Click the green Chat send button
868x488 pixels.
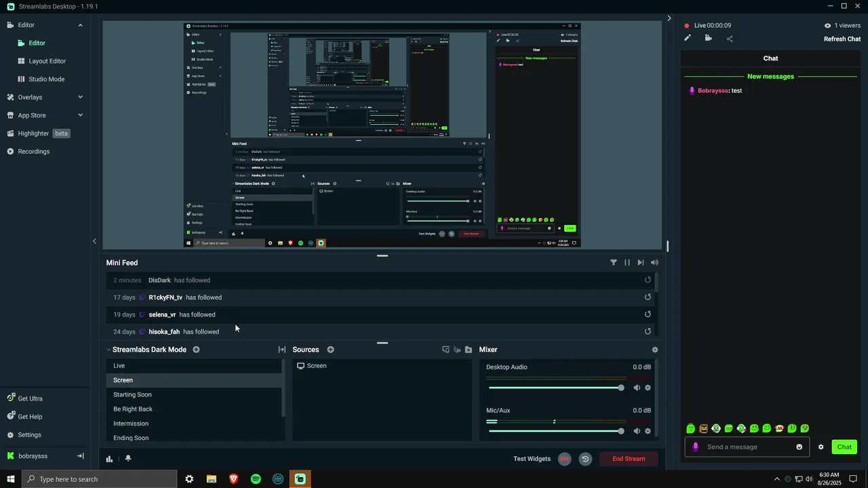point(844,447)
